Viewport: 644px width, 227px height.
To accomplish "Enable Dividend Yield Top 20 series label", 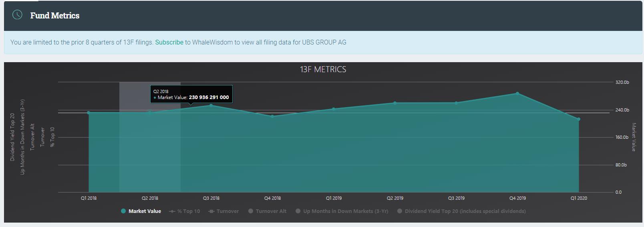I will pos(465,211).
